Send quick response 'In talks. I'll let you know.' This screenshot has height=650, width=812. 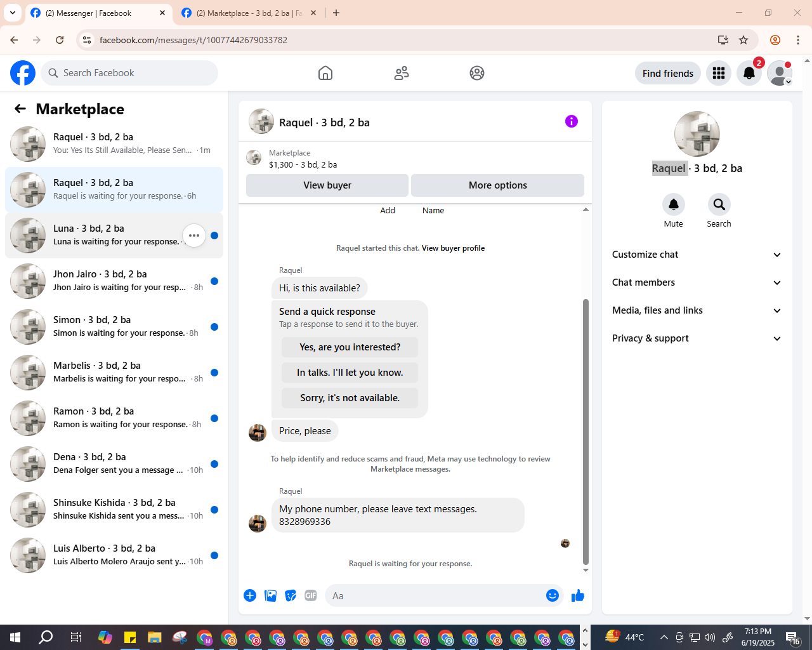click(x=350, y=373)
